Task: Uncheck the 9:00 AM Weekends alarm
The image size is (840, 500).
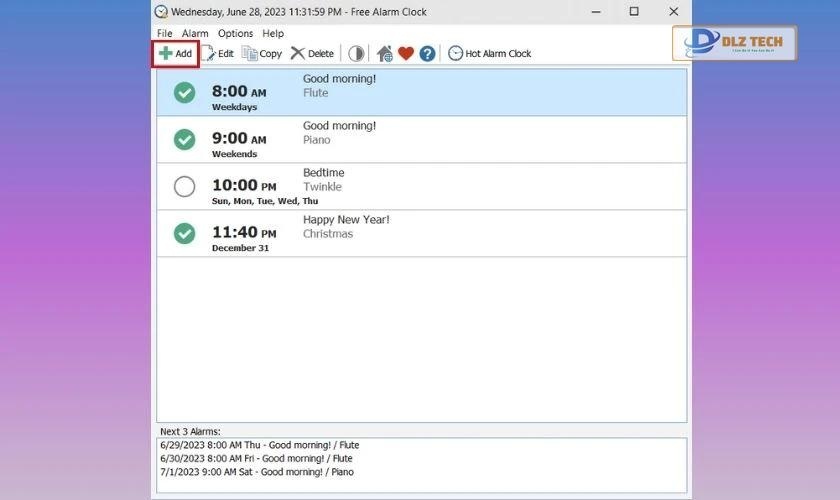Action: (x=184, y=139)
